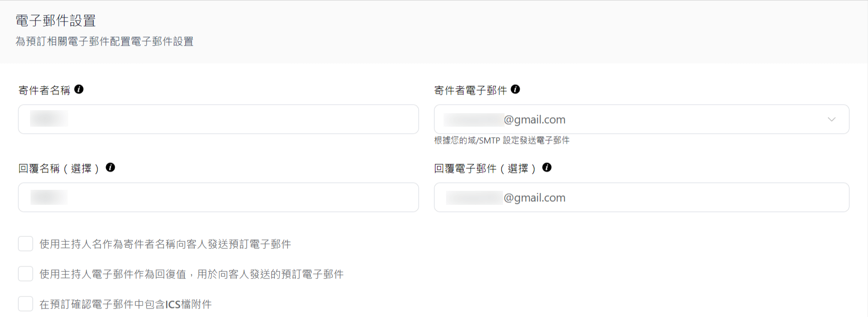Check the box for including ICS檔附件
This screenshot has width=868, height=317.
(26, 304)
